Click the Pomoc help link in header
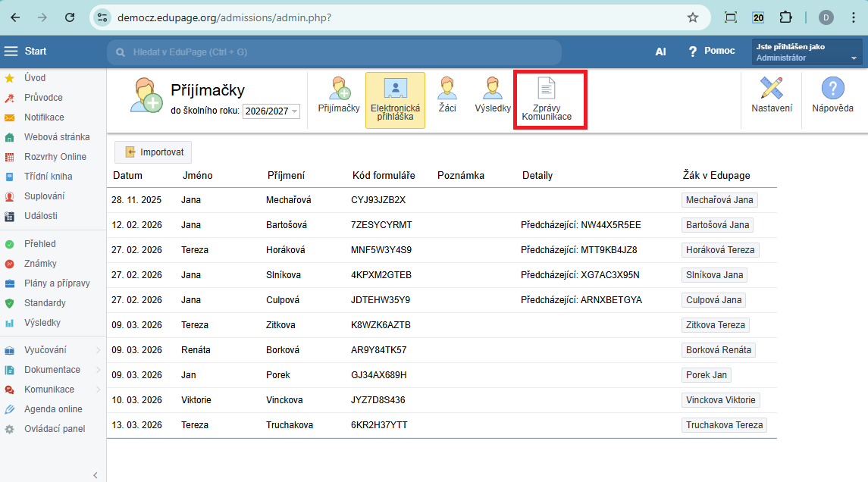The height and width of the screenshot is (482, 868). pyautogui.click(x=711, y=52)
